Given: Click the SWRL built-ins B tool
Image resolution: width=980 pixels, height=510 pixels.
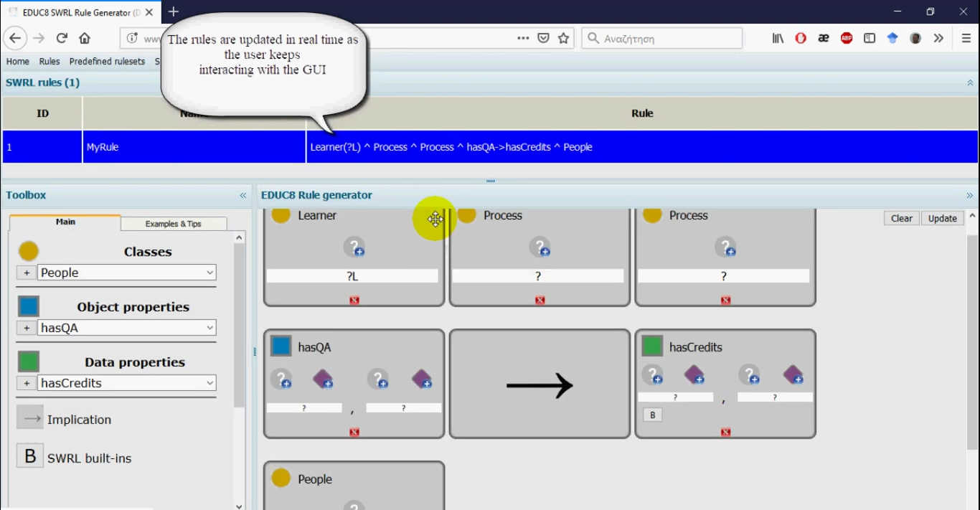Looking at the screenshot, I should tap(30, 456).
